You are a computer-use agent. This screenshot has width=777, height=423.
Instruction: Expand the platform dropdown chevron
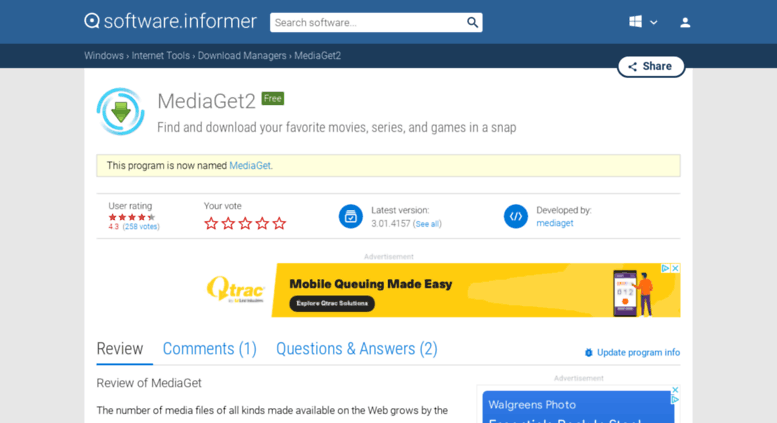coord(654,22)
